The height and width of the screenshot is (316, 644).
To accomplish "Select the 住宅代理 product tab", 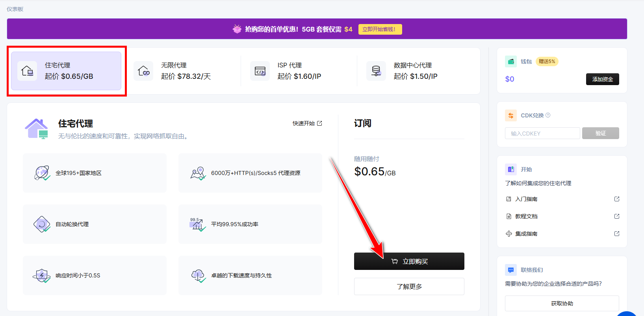I will coord(66,71).
